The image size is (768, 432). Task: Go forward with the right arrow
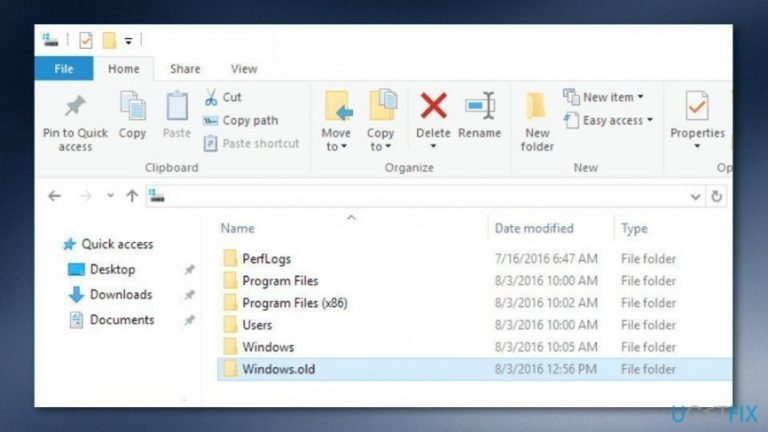(x=86, y=196)
